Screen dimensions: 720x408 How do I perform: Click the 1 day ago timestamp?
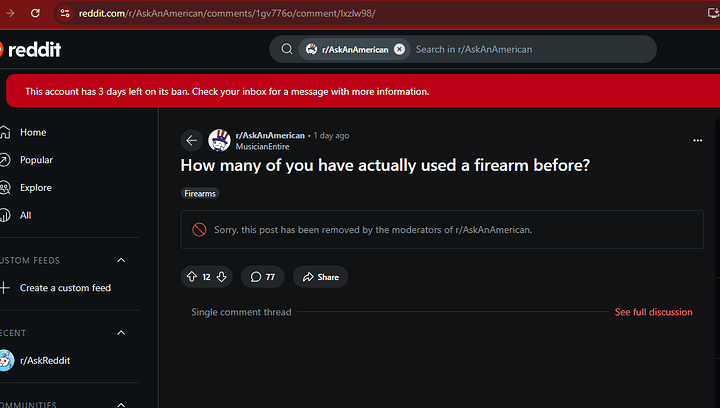tap(331, 135)
